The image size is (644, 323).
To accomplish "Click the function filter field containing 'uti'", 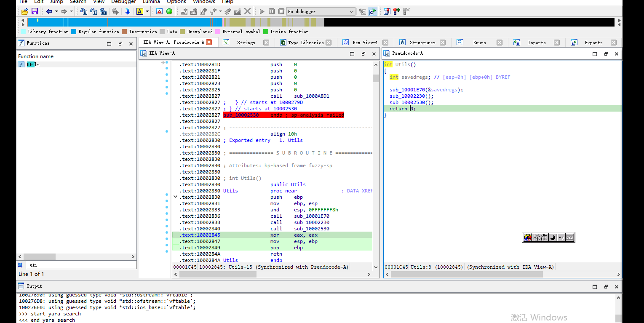I will 81,265.
